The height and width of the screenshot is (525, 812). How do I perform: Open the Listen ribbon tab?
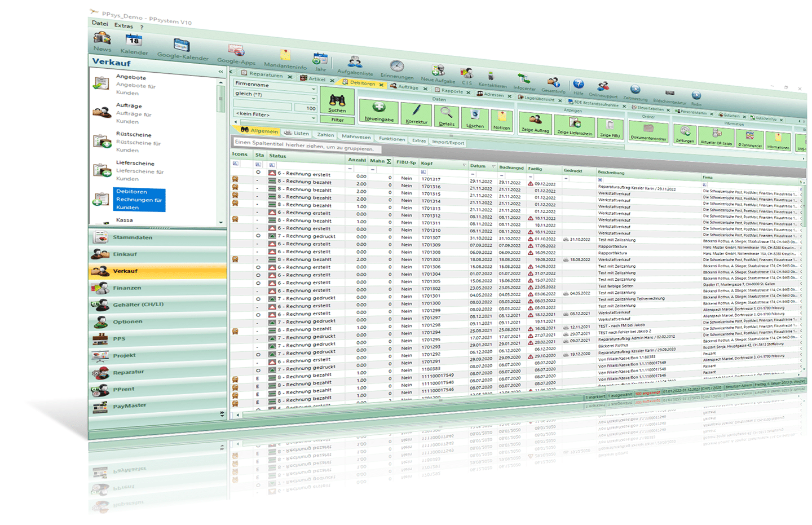[x=297, y=133]
